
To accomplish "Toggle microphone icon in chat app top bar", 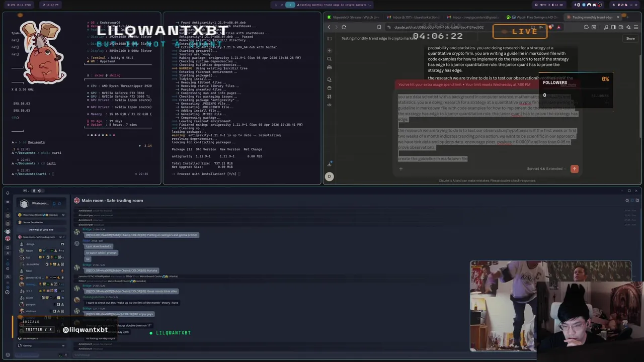I will [x=34, y=191].
